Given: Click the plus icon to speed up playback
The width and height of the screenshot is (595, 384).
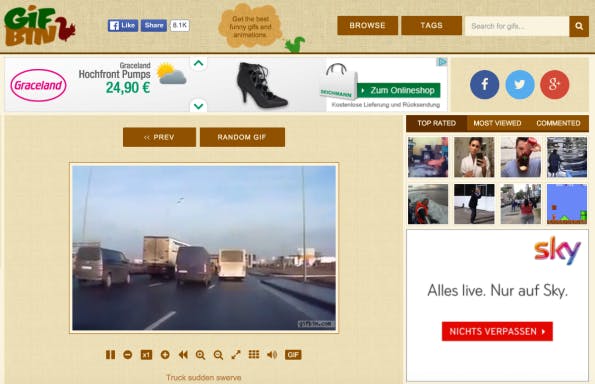Looking at the screenshot, I should (165, 355).
